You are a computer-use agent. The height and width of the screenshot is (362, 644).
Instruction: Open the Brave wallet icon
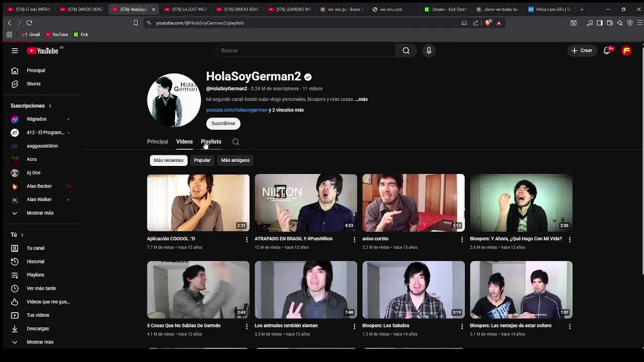610,23
